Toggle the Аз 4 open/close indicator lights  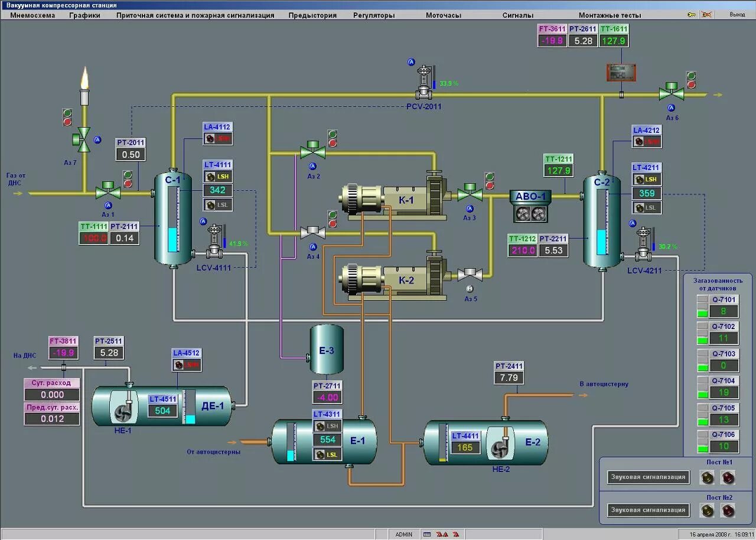click(x=333, y=219)
